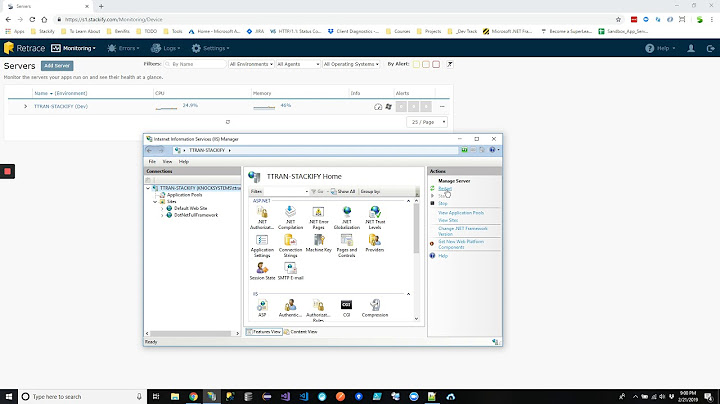Image resolution: width=720 pixels, height=404 pixels.
Task: Click By Name server filter field
Action: click(x=195, y=64)
